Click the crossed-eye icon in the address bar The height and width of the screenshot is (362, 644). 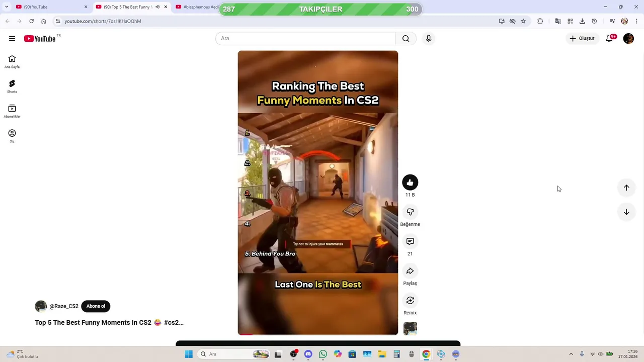512,21
